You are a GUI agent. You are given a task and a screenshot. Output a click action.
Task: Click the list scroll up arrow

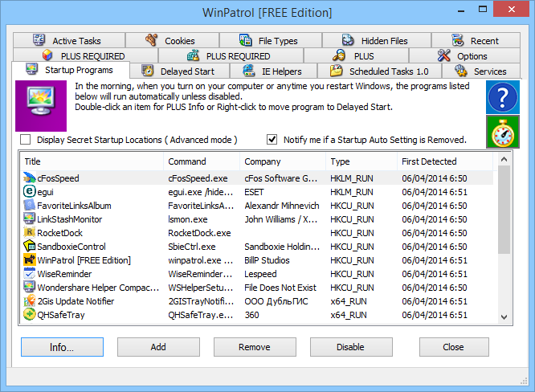pyautogui.click(x=504, y=159)
